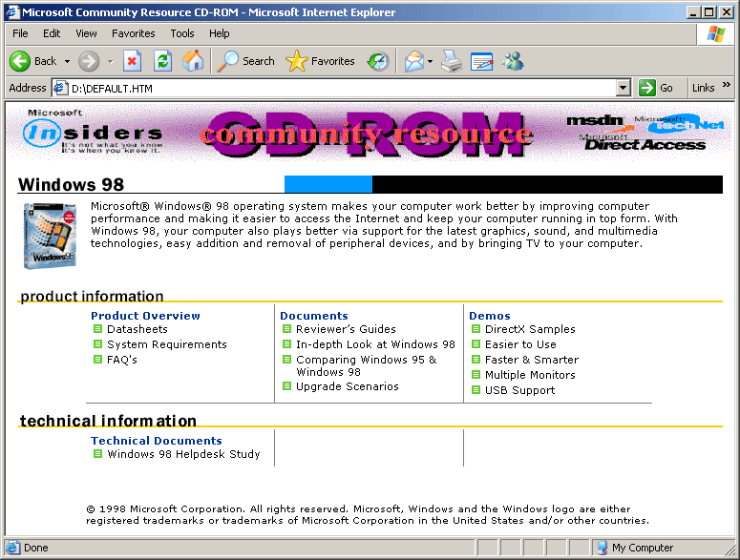Go to the Home page icon
This screenshot has height=560, width=740.
click(x=193, y=61)
